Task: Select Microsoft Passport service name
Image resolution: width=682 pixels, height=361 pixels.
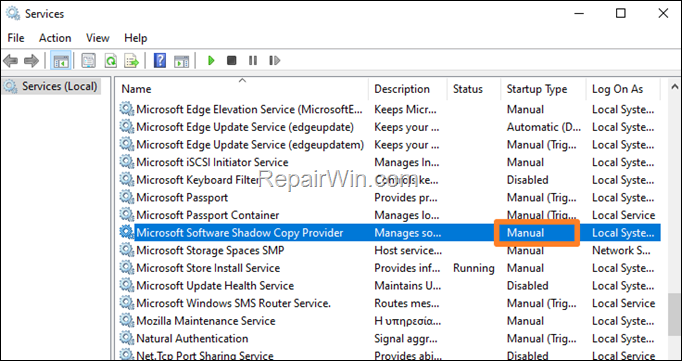Action: coord(182,197)
